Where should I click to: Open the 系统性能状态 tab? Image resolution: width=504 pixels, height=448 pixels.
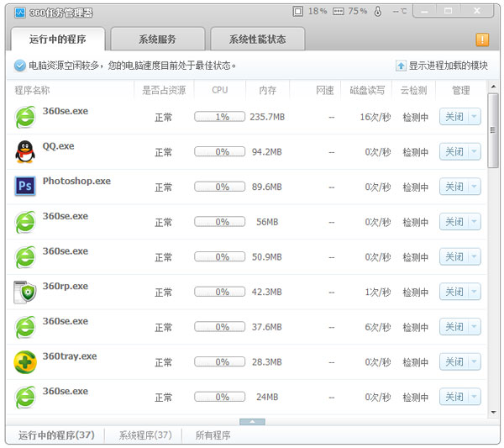pos(258,40)
